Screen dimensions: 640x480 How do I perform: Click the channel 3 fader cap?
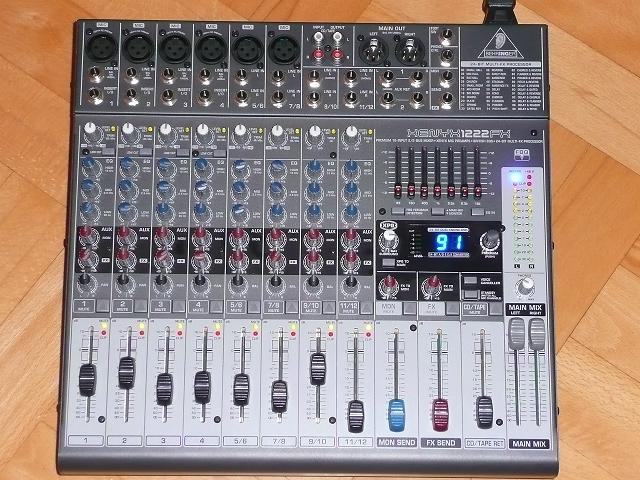(x=164, y=389)
